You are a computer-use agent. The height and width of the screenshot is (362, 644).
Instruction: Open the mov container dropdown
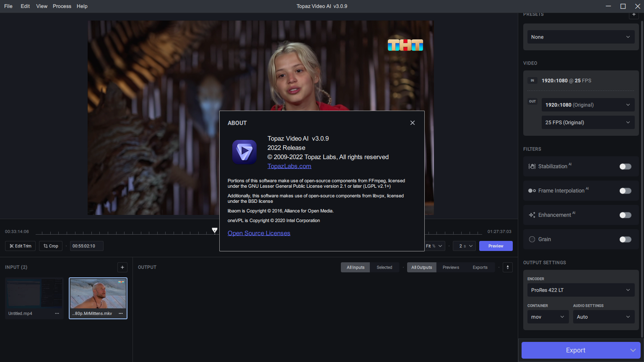click(x=548, y=317)
